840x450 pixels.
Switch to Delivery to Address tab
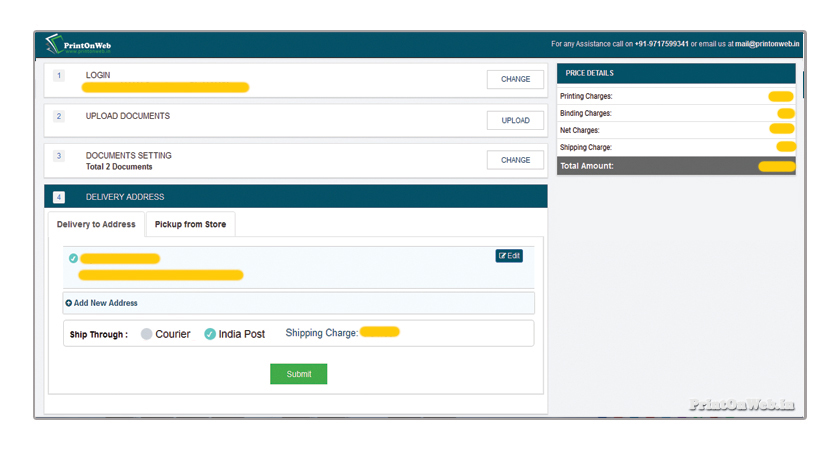(96, 224)
